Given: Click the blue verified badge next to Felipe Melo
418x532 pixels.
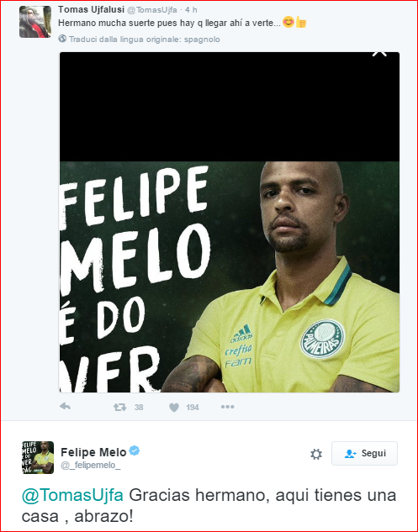Looking at the screenshot, I should [135, 451].
